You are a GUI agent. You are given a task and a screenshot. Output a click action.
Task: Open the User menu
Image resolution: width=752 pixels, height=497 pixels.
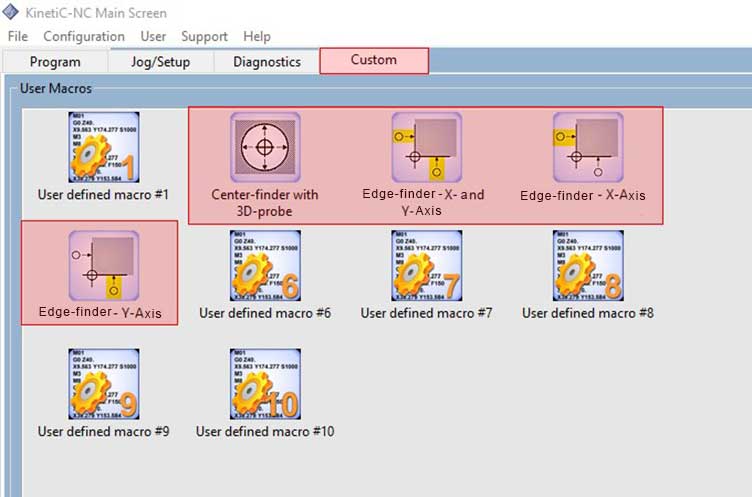153,36
